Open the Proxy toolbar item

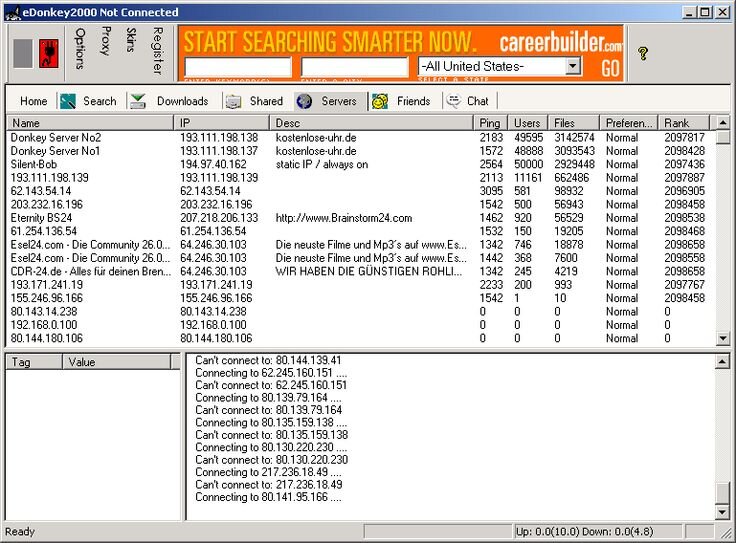tap(106, 40)
